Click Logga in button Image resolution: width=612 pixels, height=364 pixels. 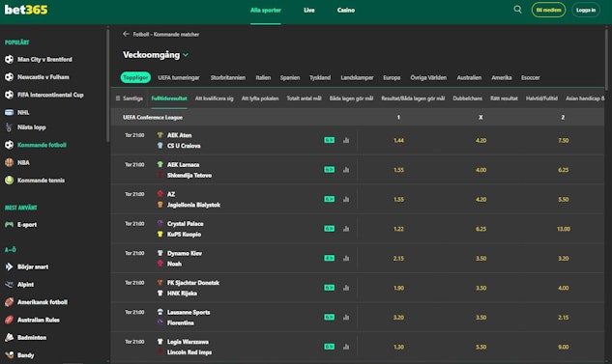coord(586,10)
